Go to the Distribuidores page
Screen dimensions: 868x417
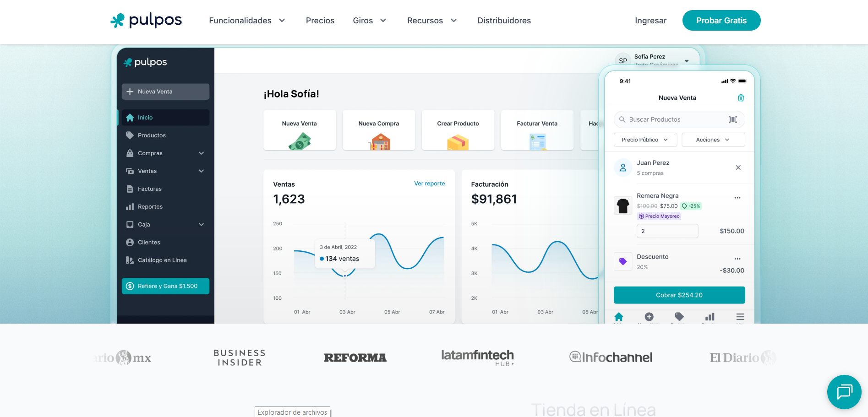[x=504, y=21]
